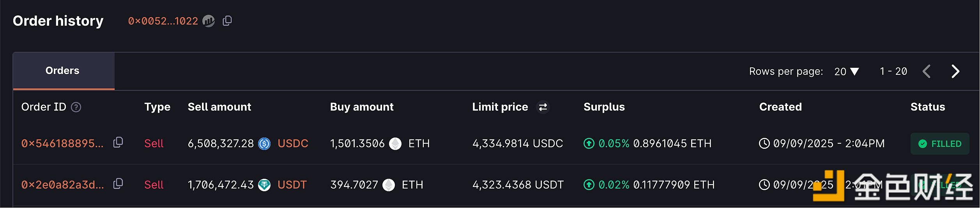Copy order ID 0x2e0a82a3d
The width and height of the screenshot is (980, 208).
(118, 184)
